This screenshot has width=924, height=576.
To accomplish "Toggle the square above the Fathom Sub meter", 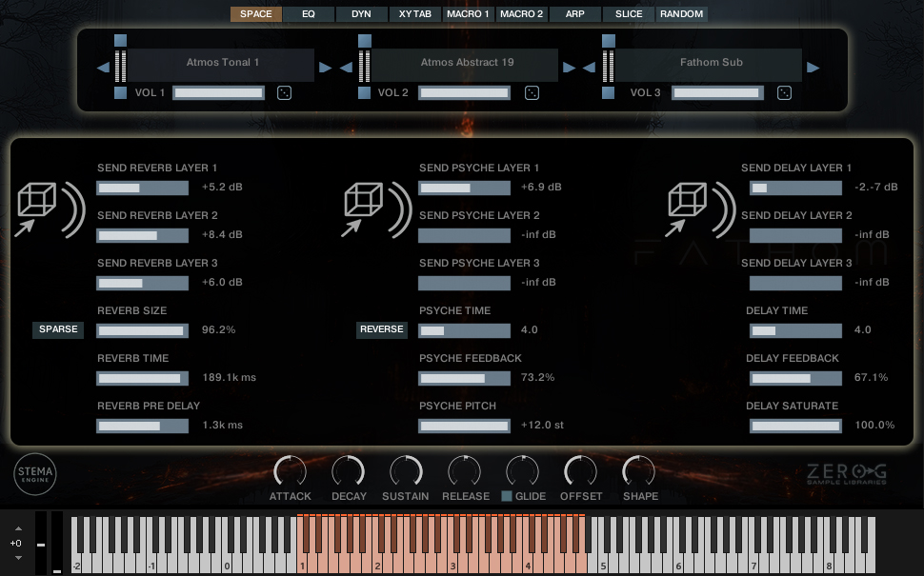I will pos(609,41).
